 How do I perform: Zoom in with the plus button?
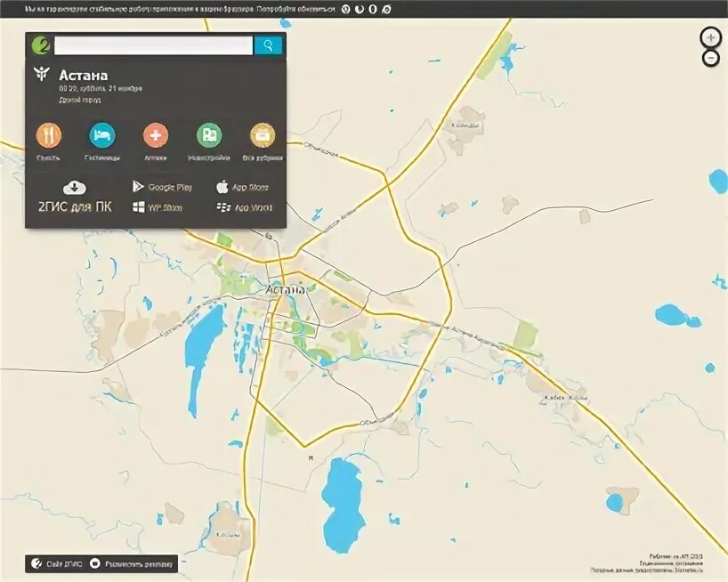point(711,37)
